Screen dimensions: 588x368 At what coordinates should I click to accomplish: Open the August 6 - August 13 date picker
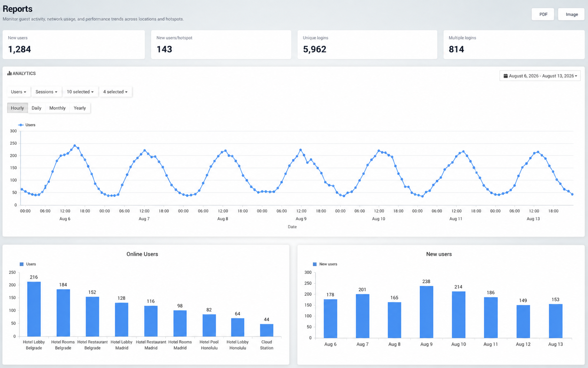pyautogui.click(x=540, y=76)
